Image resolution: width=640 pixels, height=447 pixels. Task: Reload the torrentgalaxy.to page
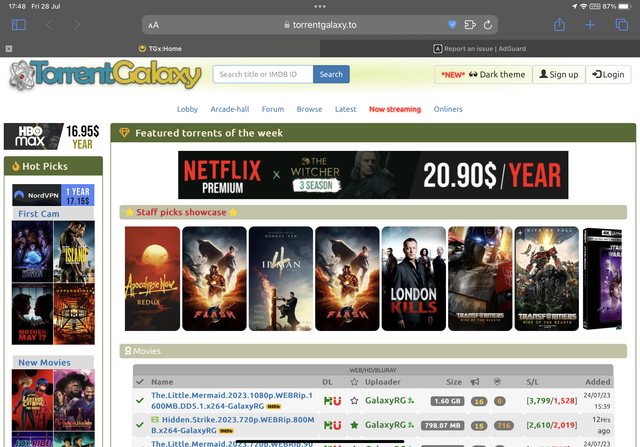point(488,24)
